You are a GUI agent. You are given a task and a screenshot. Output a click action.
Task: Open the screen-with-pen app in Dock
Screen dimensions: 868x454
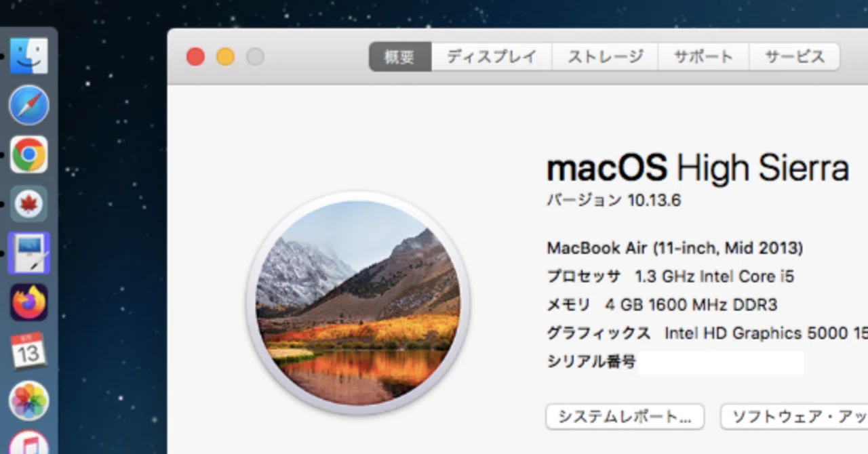(x=28, y=253)
